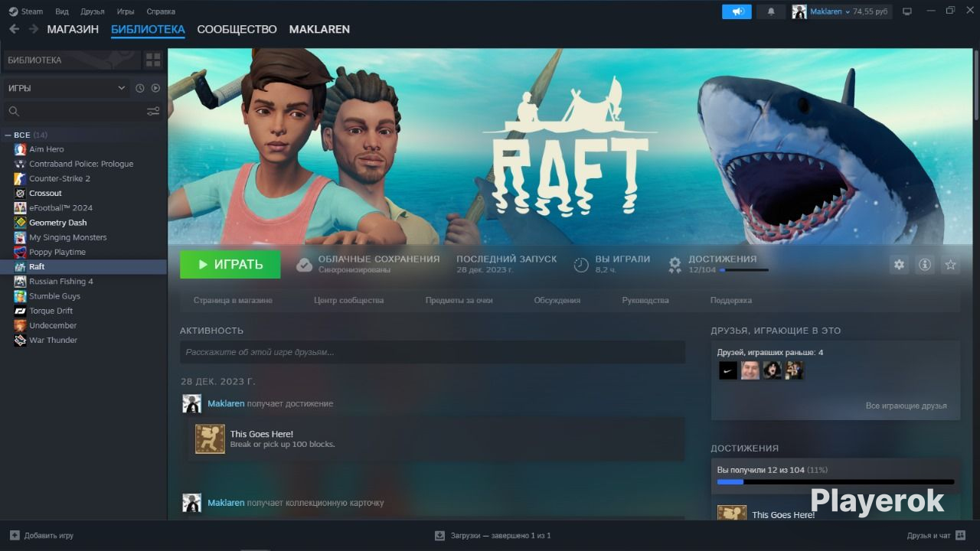Click the Torque Drift icon
Screen dimensions: 980x551
point(21,311)
